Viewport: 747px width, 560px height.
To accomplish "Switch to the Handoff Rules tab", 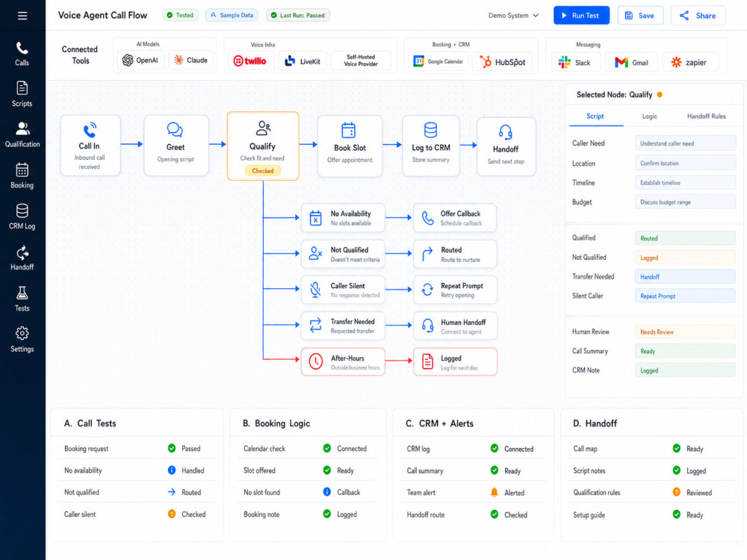I will (706, 116).
